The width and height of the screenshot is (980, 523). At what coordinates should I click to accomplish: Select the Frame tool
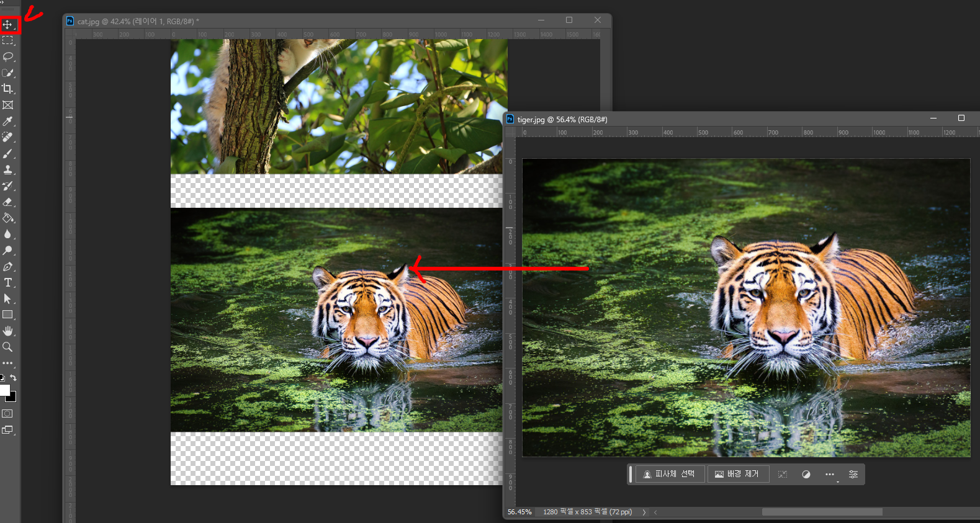[x=8, y=105]
